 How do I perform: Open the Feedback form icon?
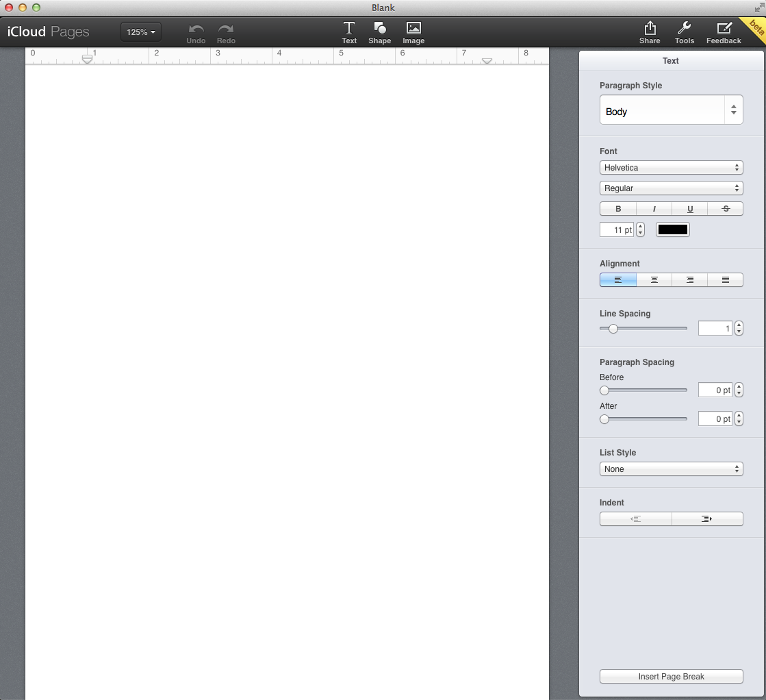coord(724,28)
